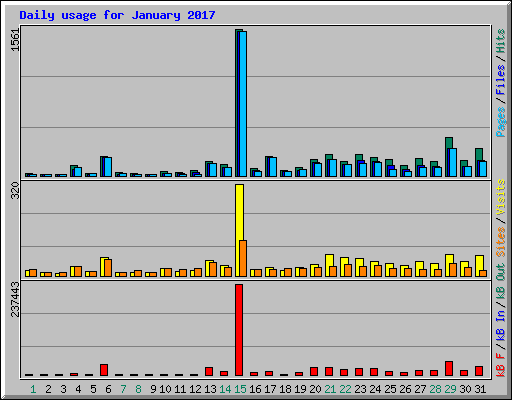Click the 'Sites' legend label
Viewport: 512px width, 400px height.
click(501, 242)
